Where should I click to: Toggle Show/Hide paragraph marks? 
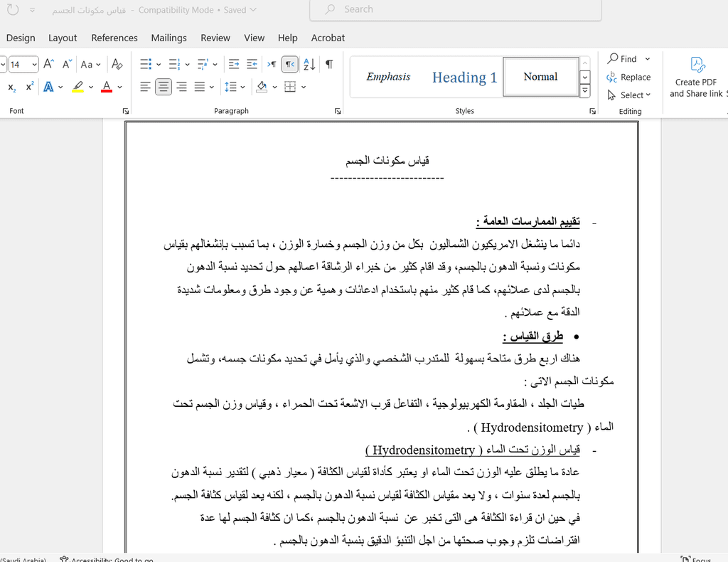click(329, 64)
